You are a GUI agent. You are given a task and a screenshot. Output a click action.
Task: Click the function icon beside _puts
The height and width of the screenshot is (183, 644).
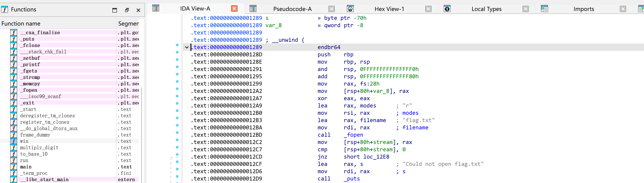point(13,39)
